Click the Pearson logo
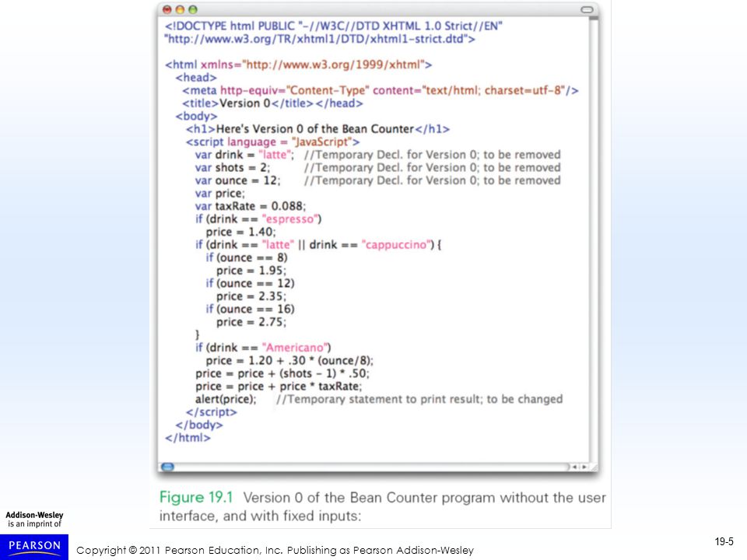Viewport: 747px width, 560px height. [x=34, y=546]
